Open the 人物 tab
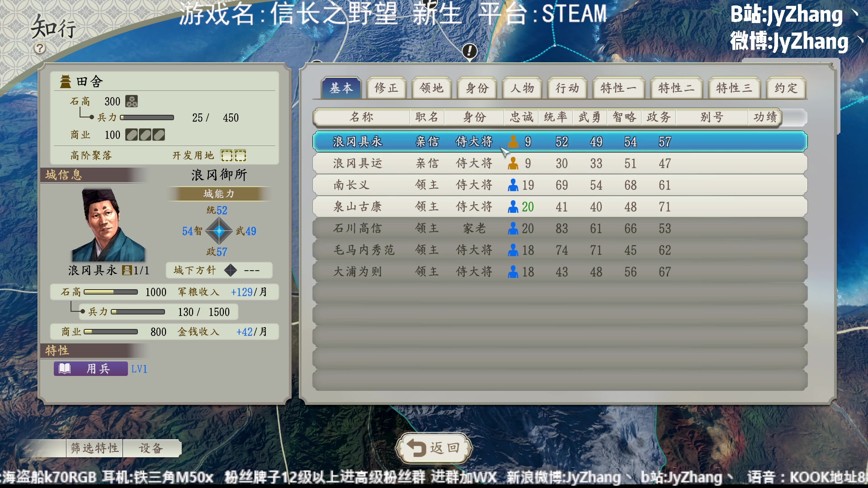Screen dimensions: 868x488 (x=523, y=88)
